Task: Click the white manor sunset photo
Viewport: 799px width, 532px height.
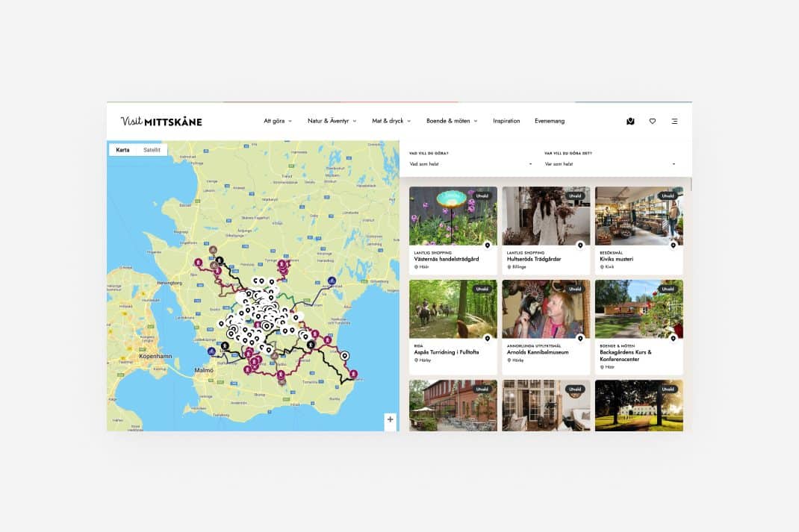Action: click(x=639, y=405)
